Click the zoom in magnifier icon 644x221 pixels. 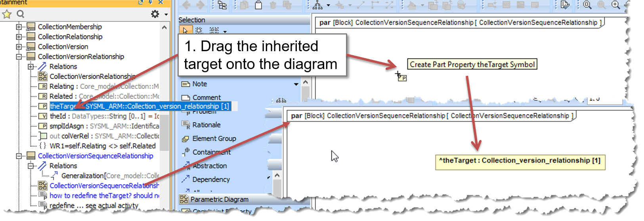(615, 5)
